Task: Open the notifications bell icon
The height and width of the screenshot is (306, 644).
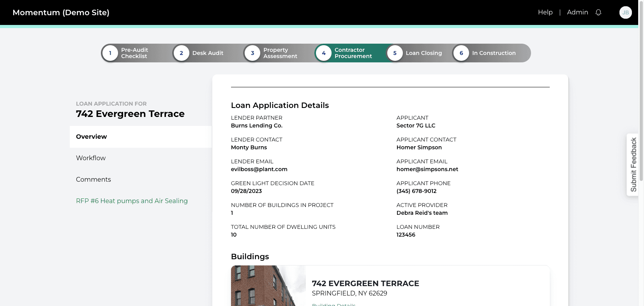Action: (x=598, y=12)
